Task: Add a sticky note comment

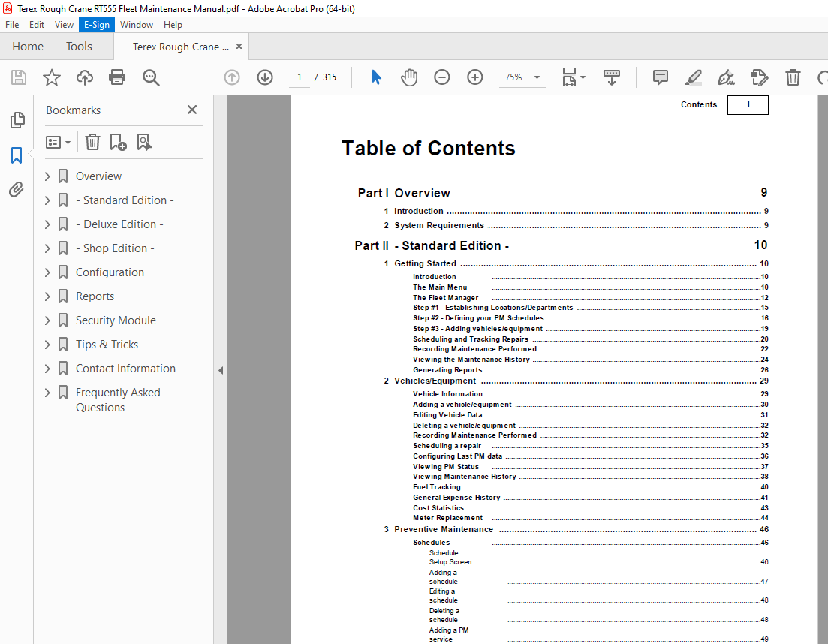Action: (x=660, y=77)
